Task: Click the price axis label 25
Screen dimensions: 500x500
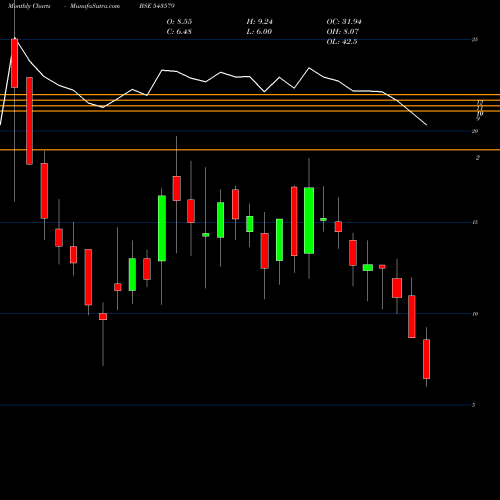Action: click(475, 40)
